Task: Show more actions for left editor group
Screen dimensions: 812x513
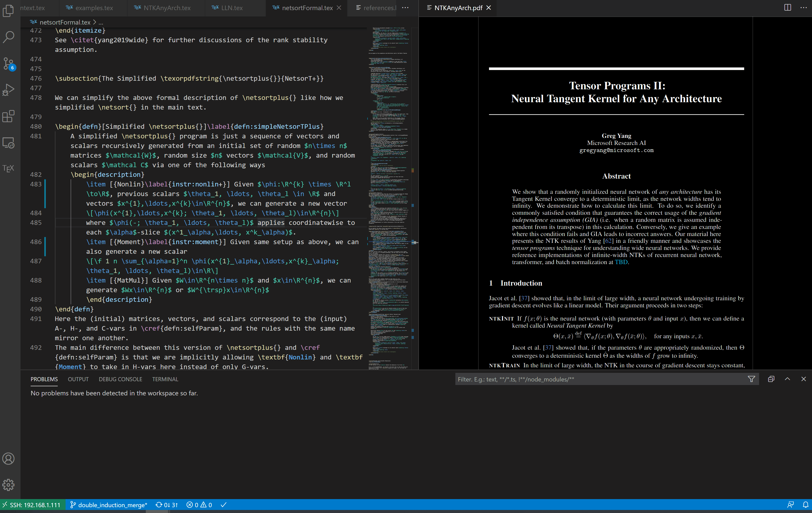Action: pos(405,8)
